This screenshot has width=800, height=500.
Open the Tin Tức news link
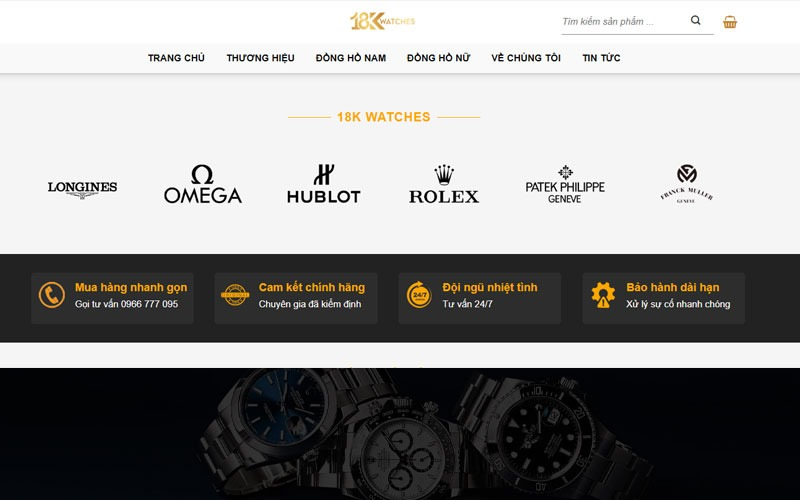601,58
